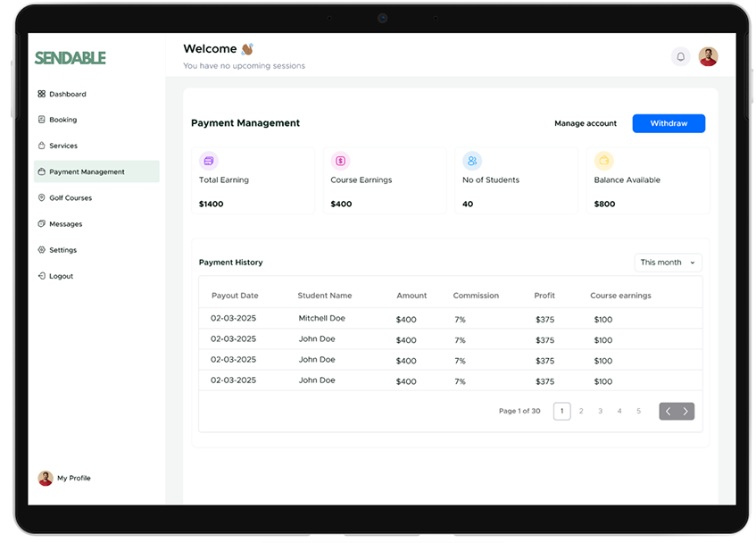Open the Manage account link
This screenshot has width=756, height=543.
586,123
